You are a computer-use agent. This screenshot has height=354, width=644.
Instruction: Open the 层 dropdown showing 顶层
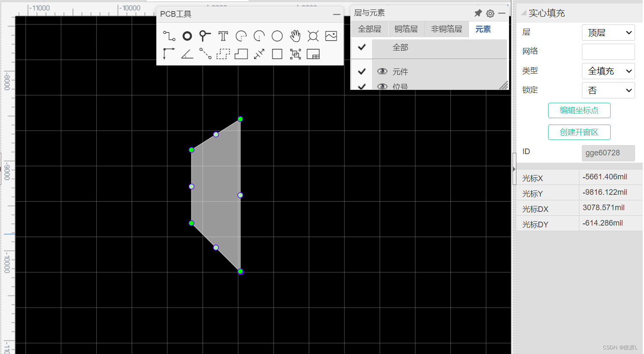click(x=608, y=33)
